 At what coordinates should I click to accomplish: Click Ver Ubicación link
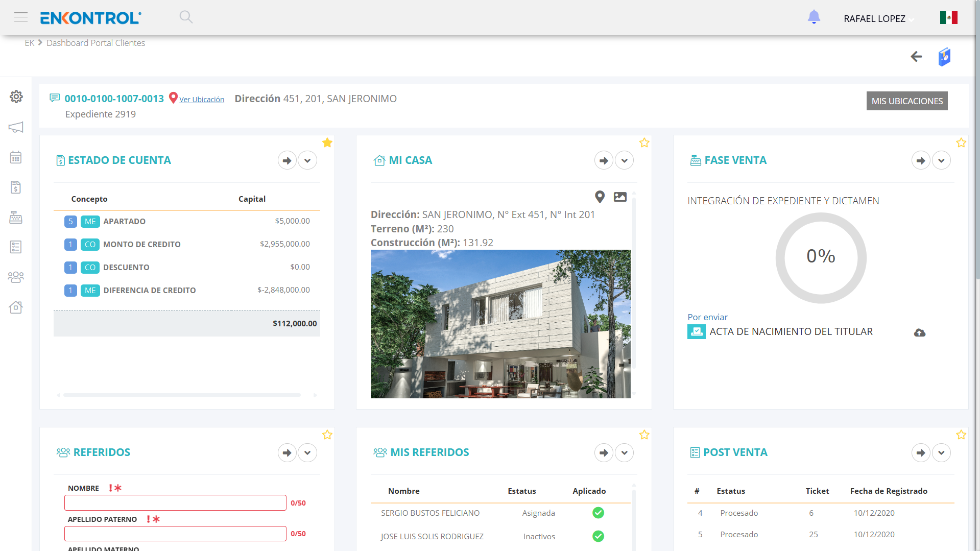point(202,100)
